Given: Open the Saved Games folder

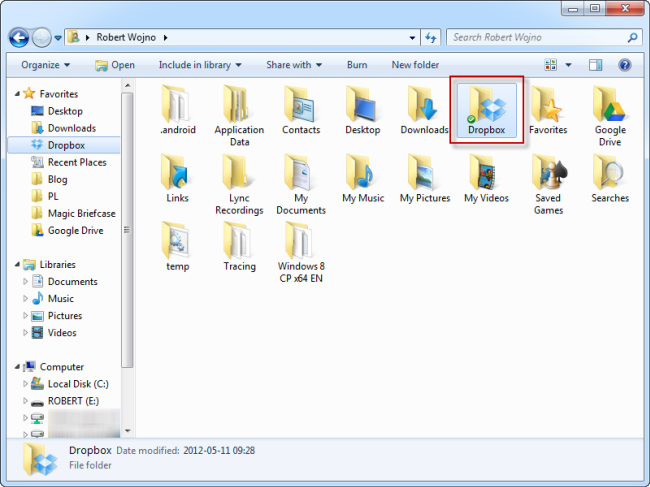Looking at the screenshot, I should click(x=548, y=184).
